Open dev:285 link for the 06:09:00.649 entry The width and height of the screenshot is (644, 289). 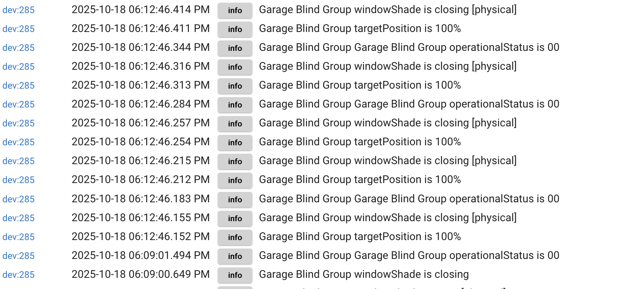[x=18, y=275]
